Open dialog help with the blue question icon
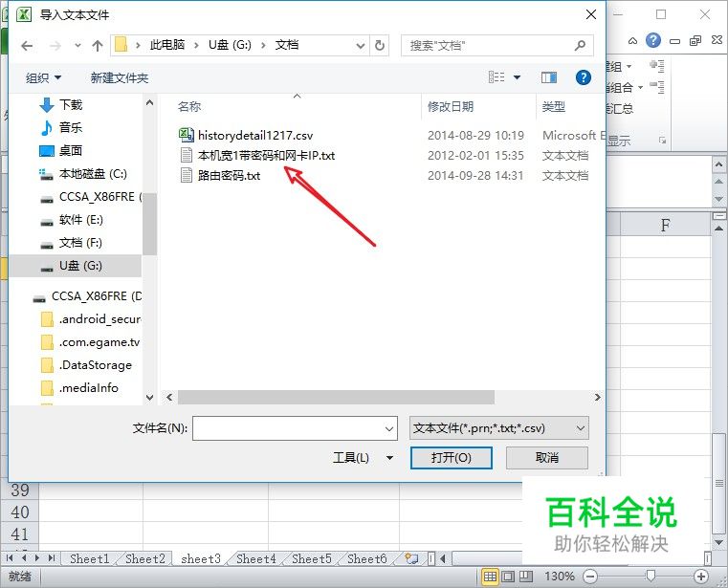Screen dimensions: 728x588 [x=584, y=77]
